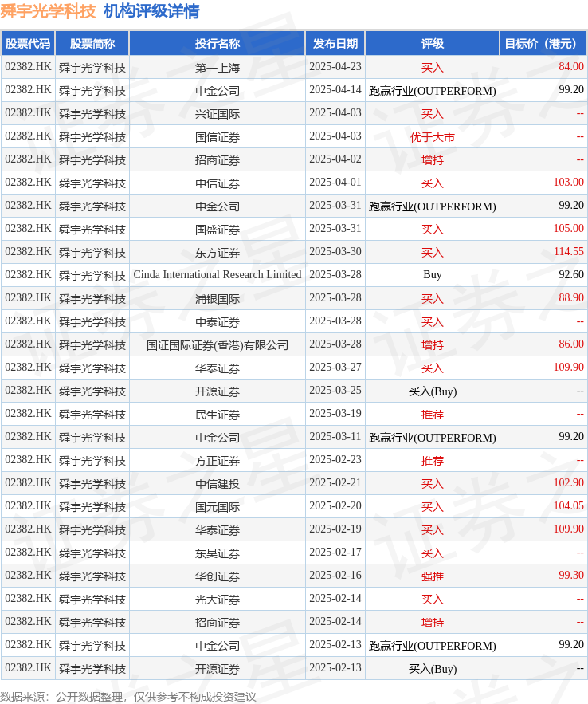Select the target price 84.00
The image size is (588, 704).
(571, 66)
